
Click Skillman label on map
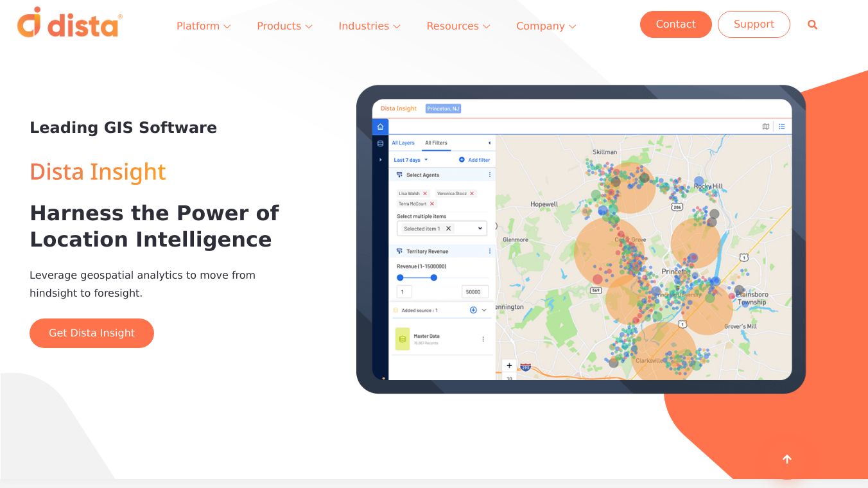[x=605, y=152]
